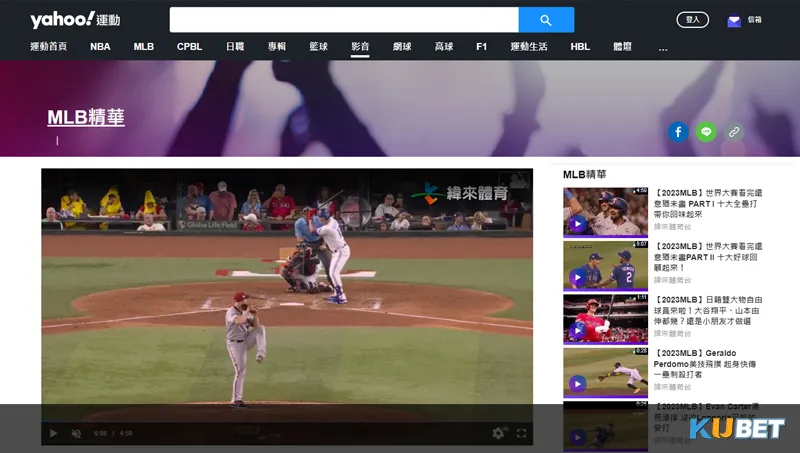Share on Facebook icon
Viewport: 800px width, 453px height.
click(x=678, y=132)
